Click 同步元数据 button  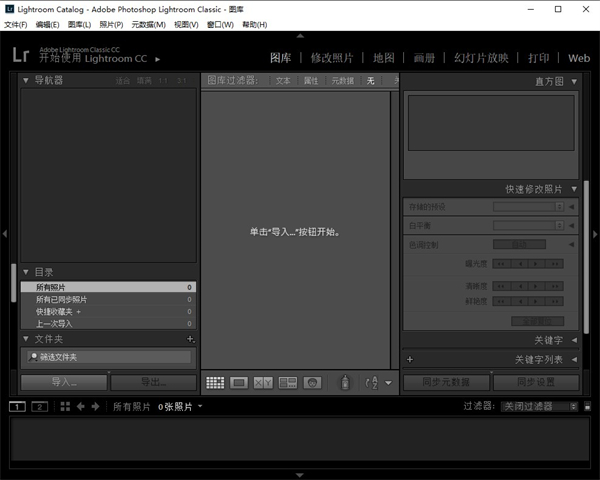(446, 382)
